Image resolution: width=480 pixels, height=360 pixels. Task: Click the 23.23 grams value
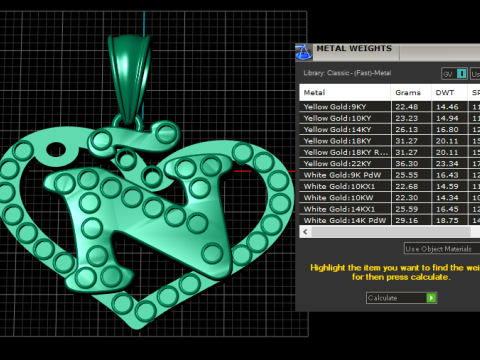pos(406,118)
